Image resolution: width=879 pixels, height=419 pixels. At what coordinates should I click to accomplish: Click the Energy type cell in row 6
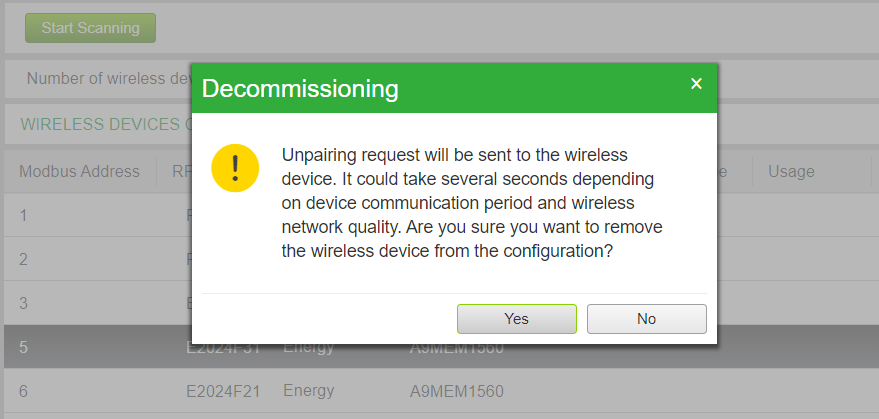[309, 390]
